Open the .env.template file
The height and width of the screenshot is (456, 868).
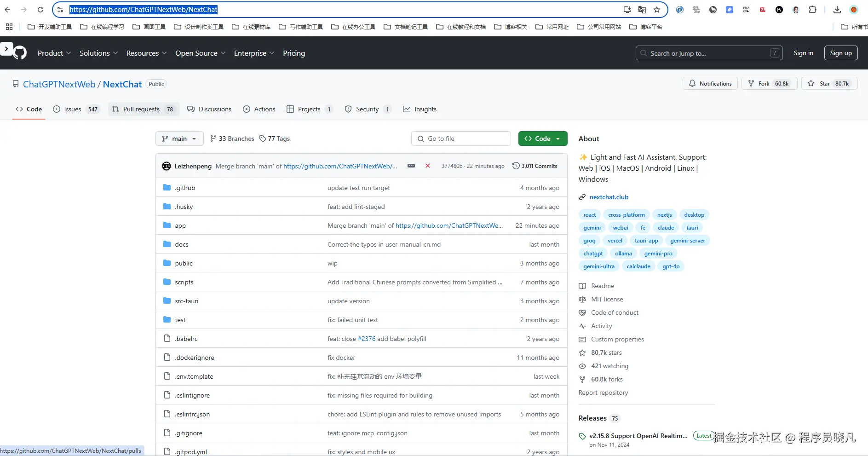pyautogui.click(x=194, y=376)
